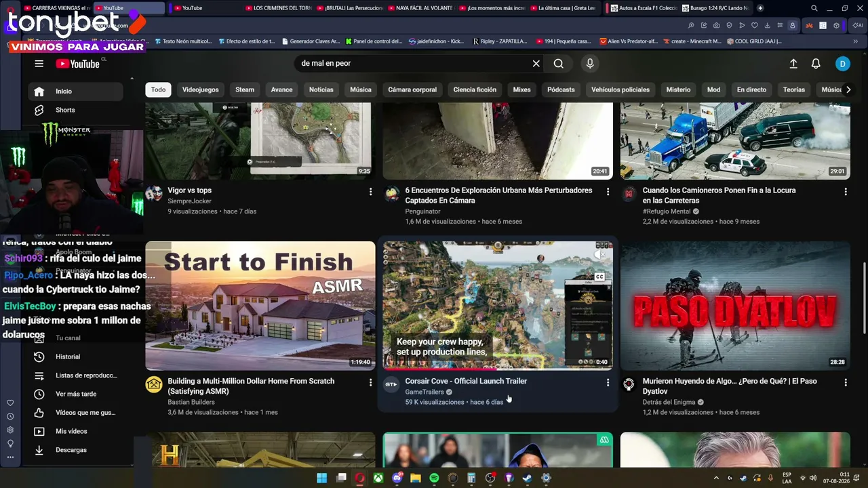Open Calculator from the taskbar
Screen dimensions: 868x488
pyautogui.click(x=471, y=479)
